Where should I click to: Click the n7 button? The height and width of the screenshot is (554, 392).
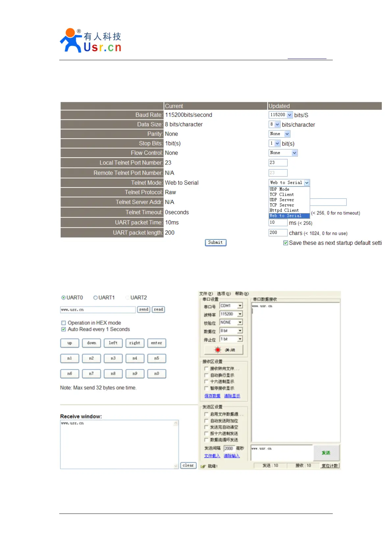pos(91,374)
